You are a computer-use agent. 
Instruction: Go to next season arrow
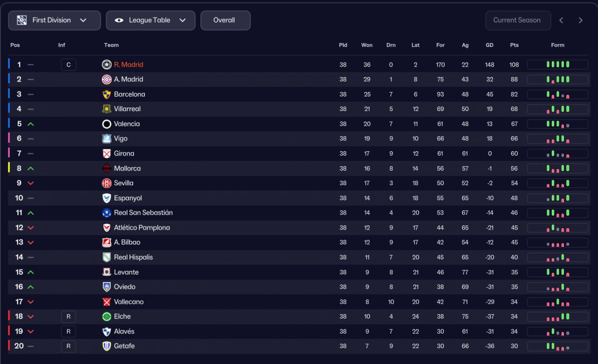coord(581,21)
